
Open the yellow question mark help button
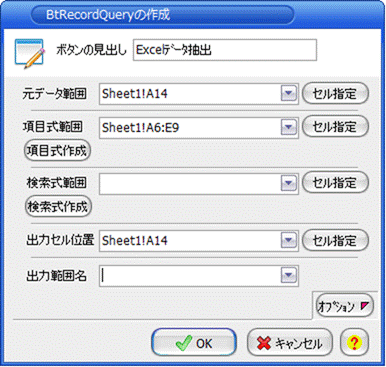[354, 343]
